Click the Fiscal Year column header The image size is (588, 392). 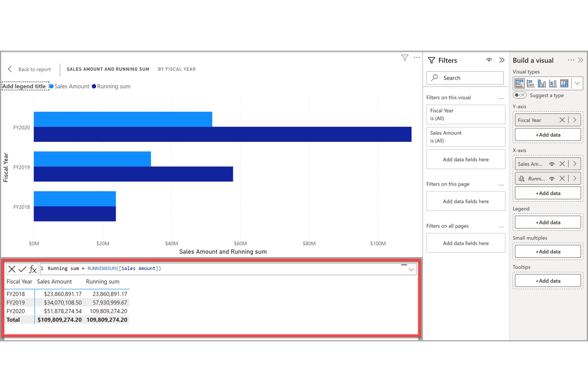[19, 282]
